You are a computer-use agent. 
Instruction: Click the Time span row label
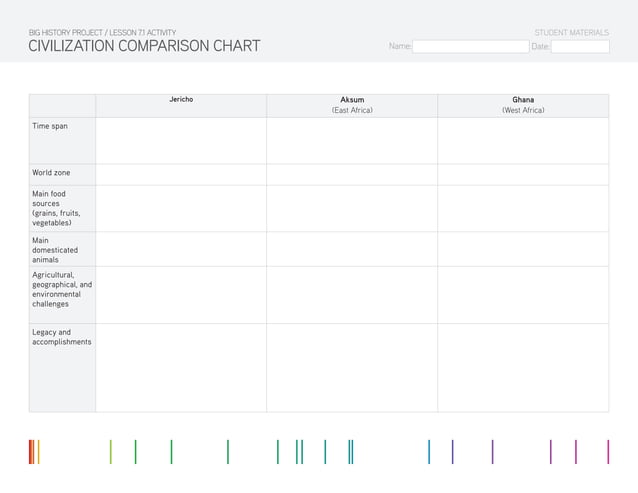pos(50,127)
